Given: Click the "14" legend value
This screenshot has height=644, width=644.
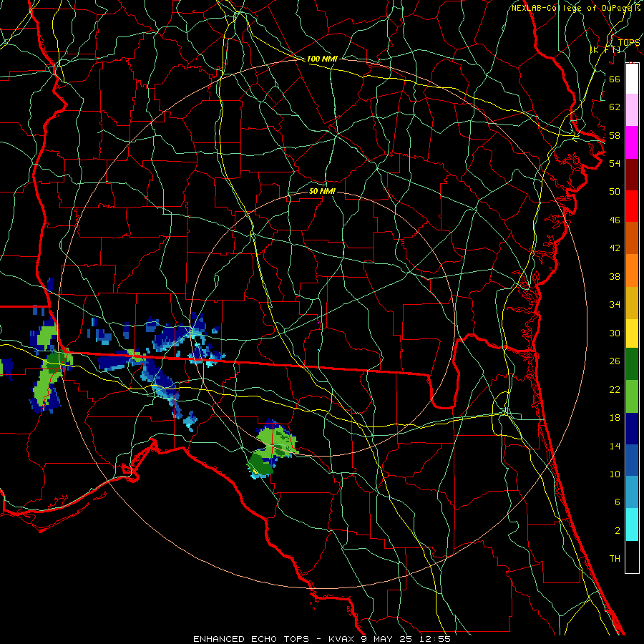Looking at the screenshot, I should pos(615,446).
